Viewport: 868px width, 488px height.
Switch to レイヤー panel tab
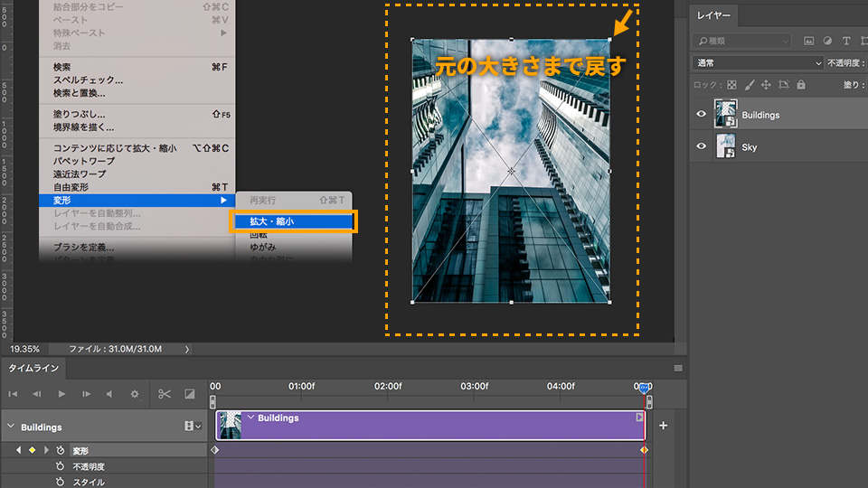[713, 15]
